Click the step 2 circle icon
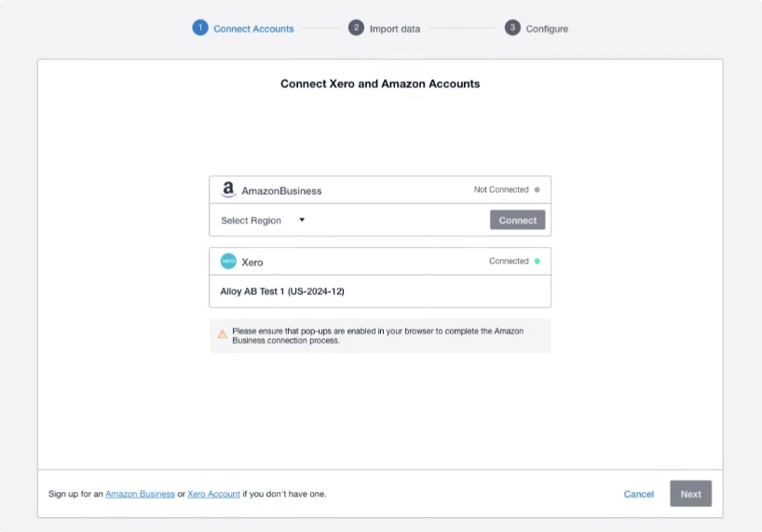Viewport: 762px width, 532px height. click(356, 28)
